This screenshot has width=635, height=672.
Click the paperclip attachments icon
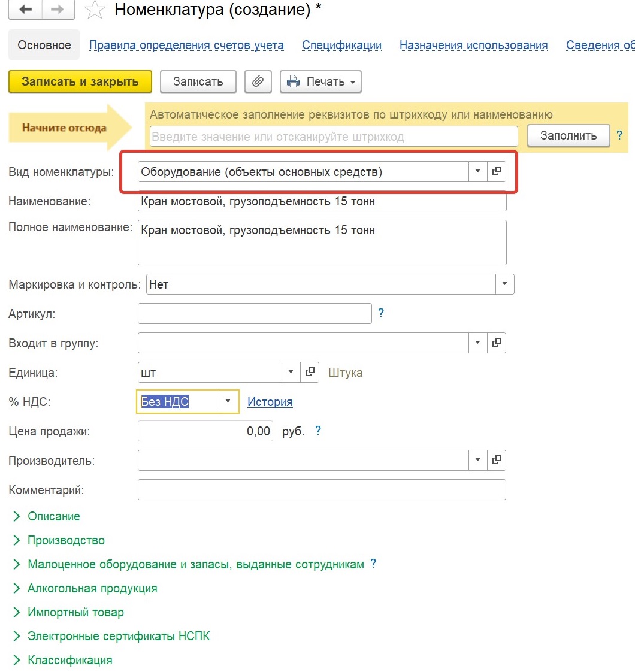click(258, 81)
